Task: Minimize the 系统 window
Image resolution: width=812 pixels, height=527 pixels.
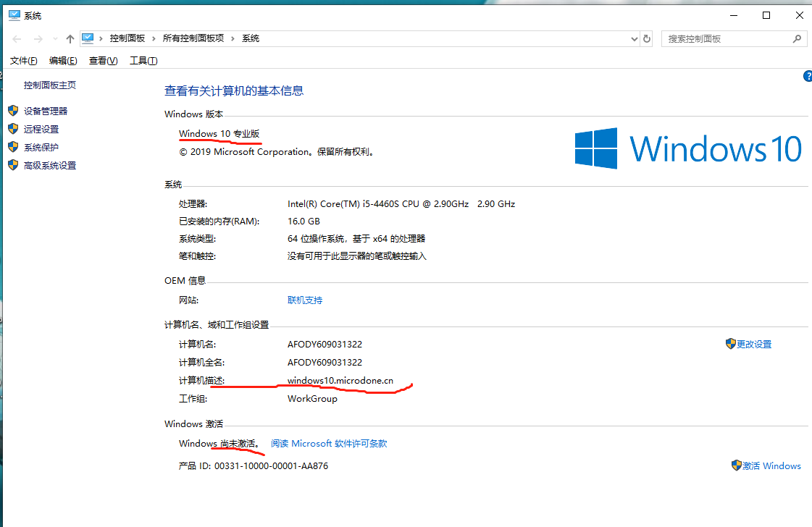Action: pyautogui.click(x=734, y=15)
